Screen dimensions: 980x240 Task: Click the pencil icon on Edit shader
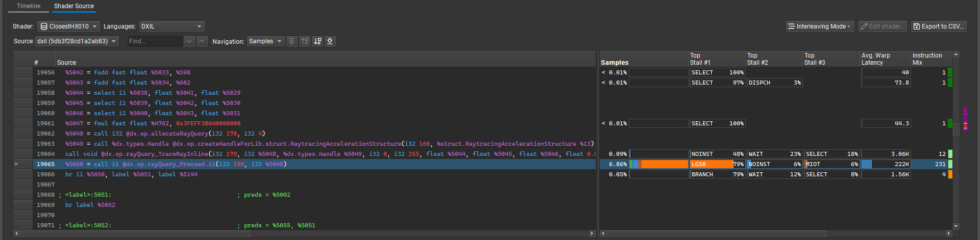pos(864,26)
